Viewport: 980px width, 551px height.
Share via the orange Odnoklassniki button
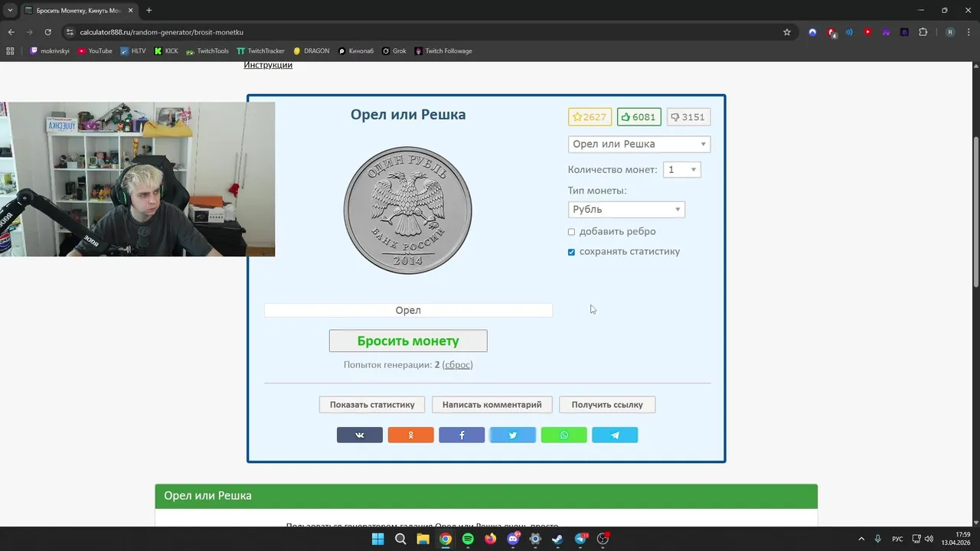point(410,435)
